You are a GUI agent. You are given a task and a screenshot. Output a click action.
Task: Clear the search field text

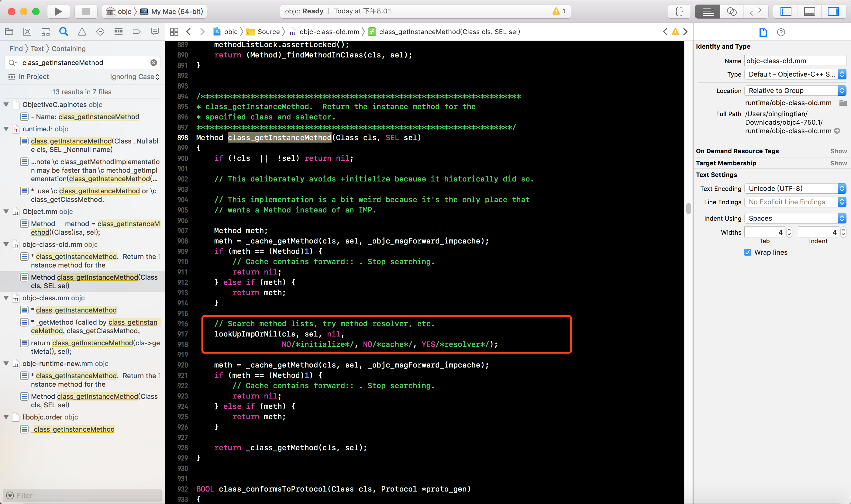click(154, 63)
